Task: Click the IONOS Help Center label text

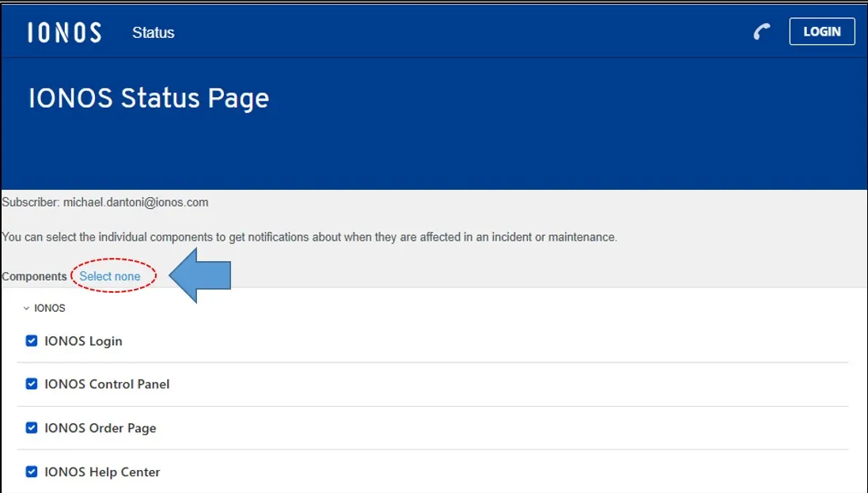Action: (102, 472)
